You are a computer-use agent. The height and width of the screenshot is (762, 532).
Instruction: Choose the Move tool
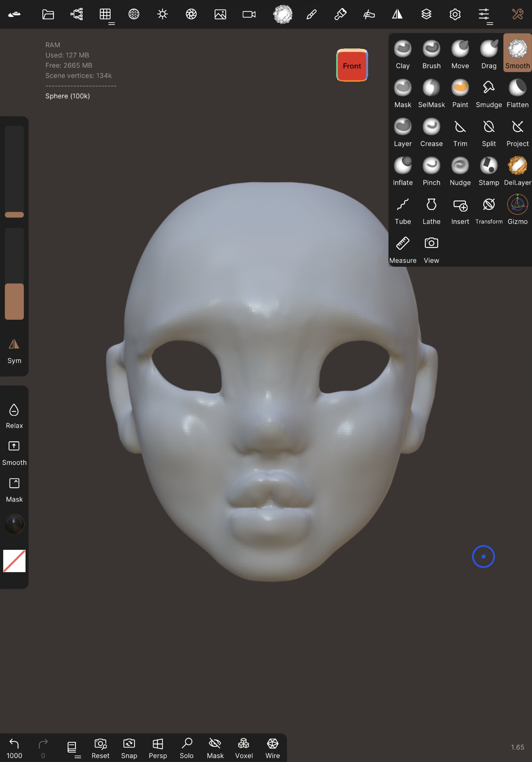point(460,55)
